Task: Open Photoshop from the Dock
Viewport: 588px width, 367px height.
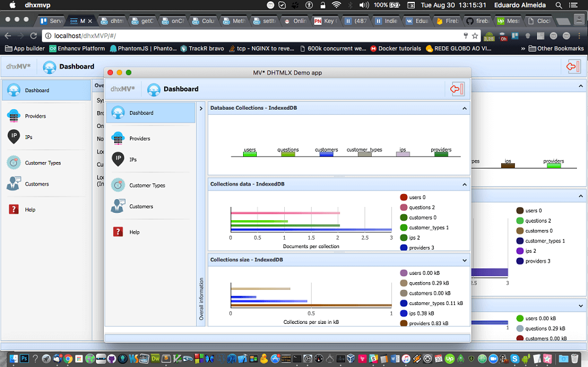Action: coord(24,359)
